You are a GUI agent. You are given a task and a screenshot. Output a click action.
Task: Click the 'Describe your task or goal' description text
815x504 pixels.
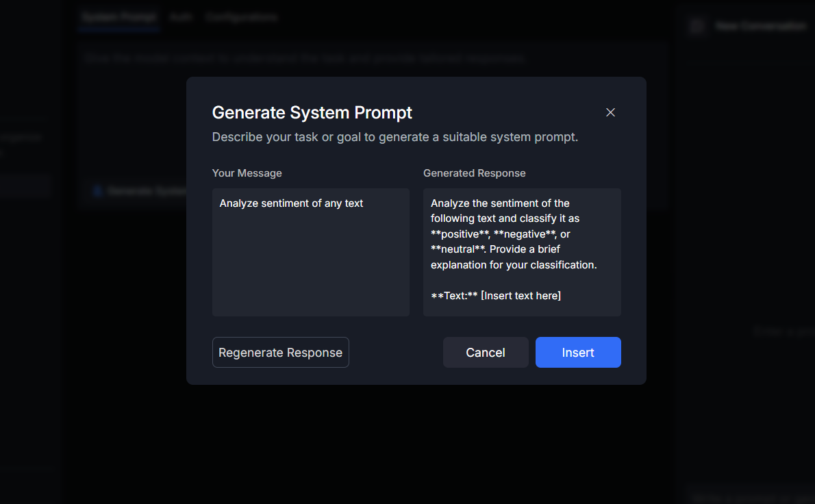click(394, 137)
